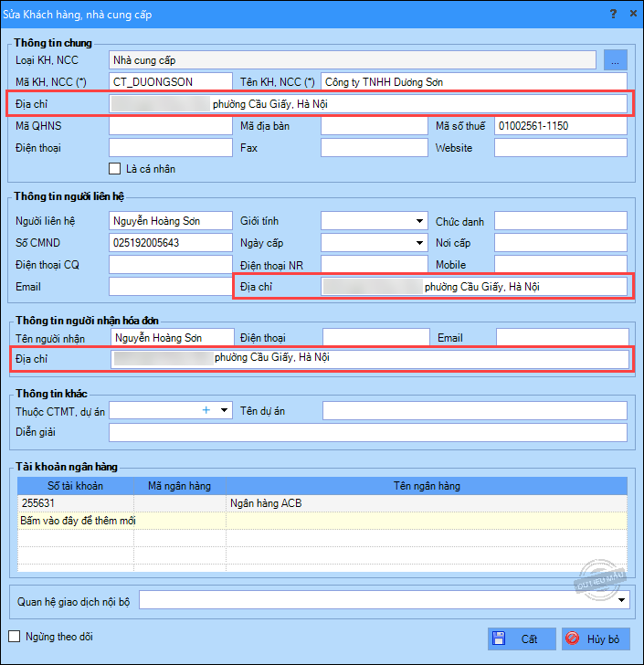Click the Mobile input field
Viewport: 644px width, 665px height.
[561, 264]
